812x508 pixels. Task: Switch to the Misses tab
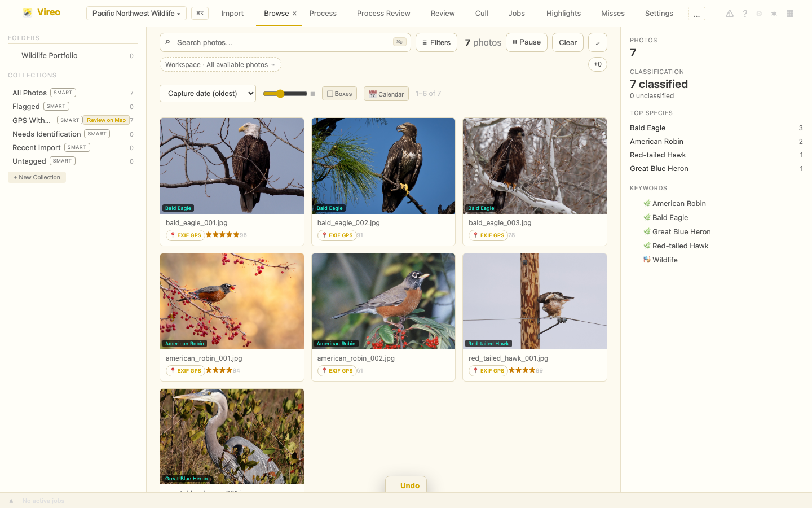[613, 13]
